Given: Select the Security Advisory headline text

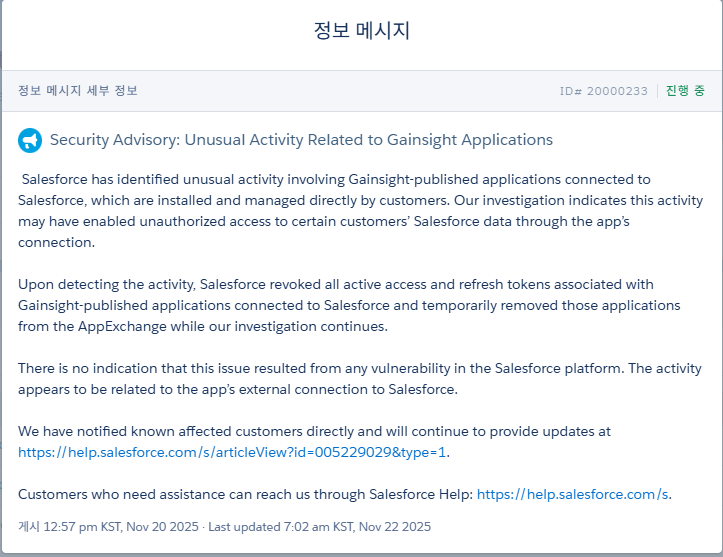Looking at the screenshot, I should [301, 140].
